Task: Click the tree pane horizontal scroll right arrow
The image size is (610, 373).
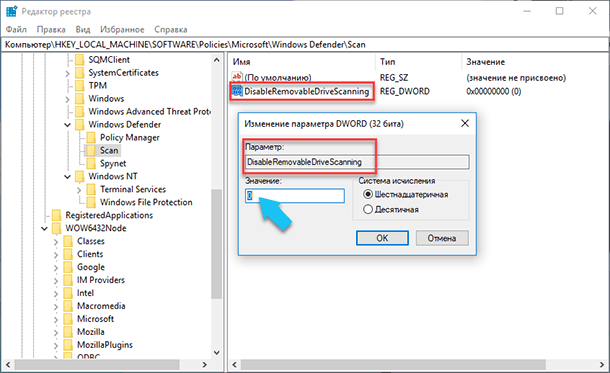Action: (205, 365)
